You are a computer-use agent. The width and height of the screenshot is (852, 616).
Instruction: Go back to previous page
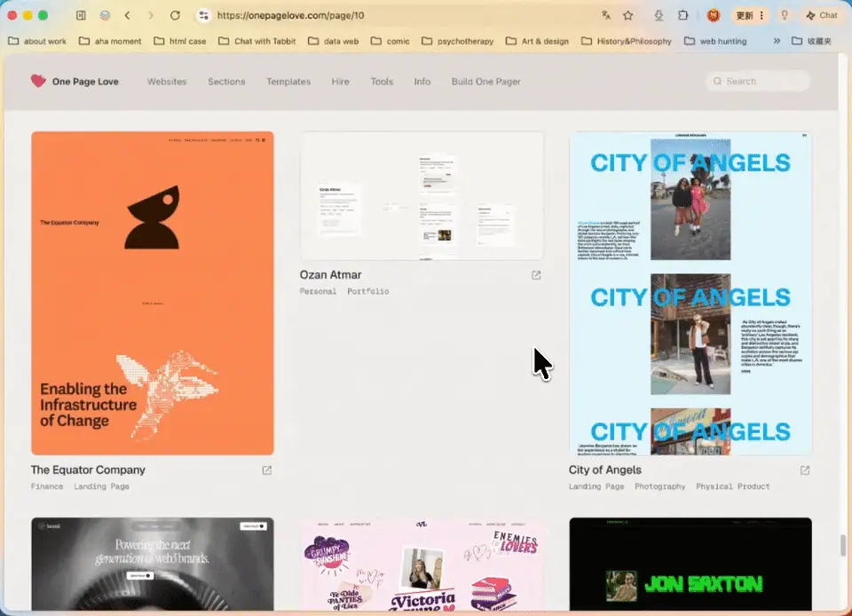(128, 15)
